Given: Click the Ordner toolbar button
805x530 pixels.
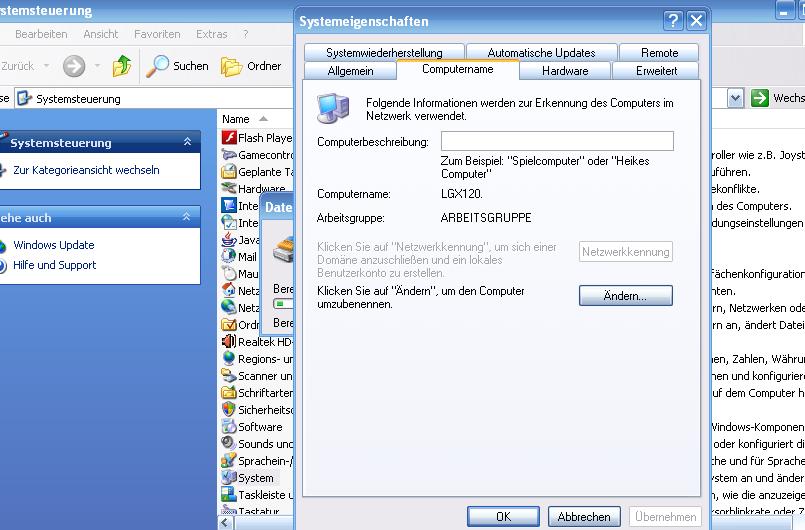Looking at the screenshot, I should click(251, 66).
